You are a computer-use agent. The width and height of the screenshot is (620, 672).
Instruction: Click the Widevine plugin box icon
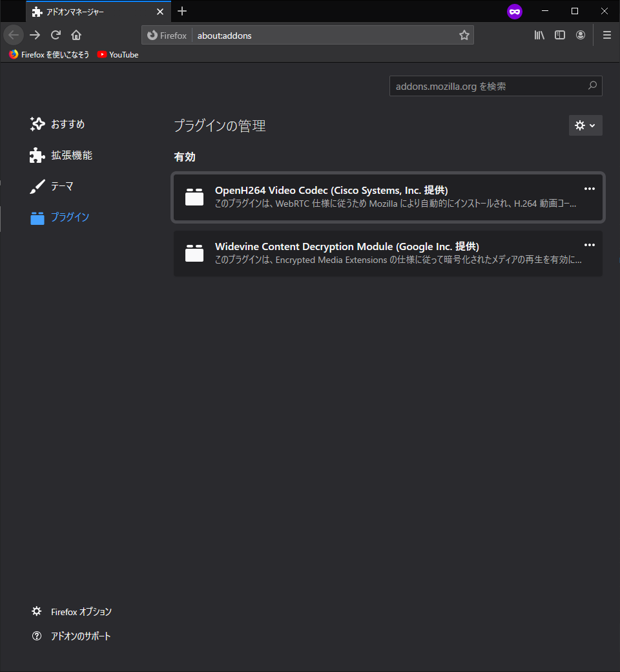(x=194, y=253)
